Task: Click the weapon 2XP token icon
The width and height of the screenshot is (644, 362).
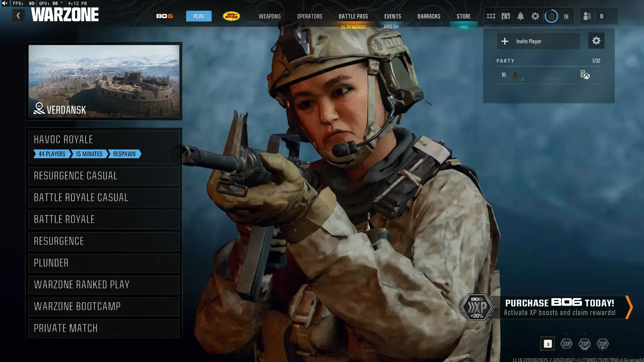Action: pos(585,344)
